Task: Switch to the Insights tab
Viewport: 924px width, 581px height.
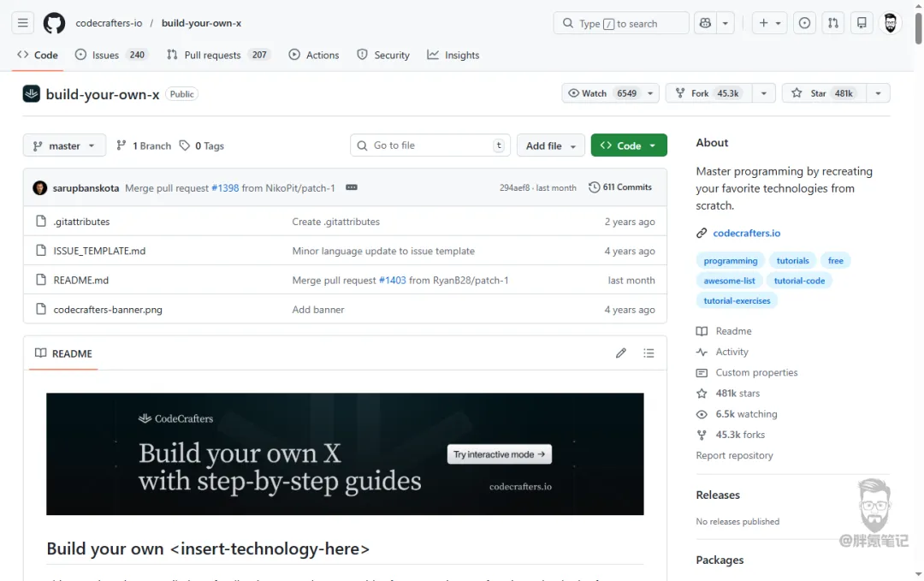Action: 453,55
